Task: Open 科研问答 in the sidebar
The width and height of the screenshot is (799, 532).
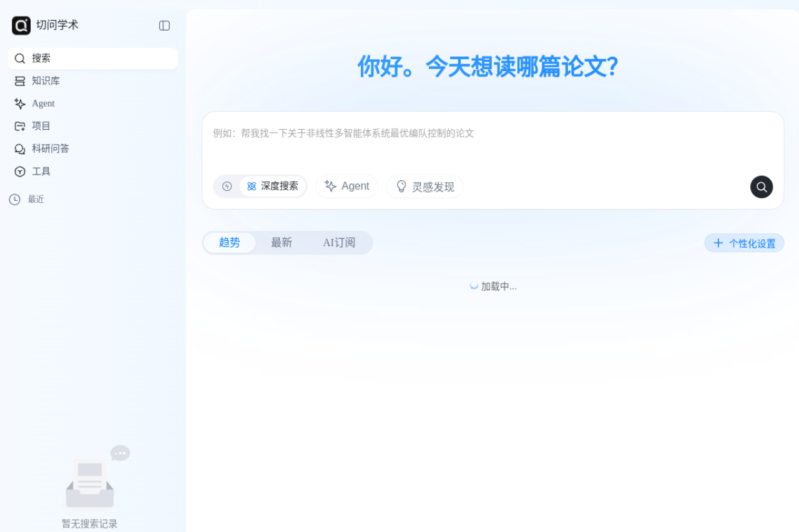Action: pyautogui.click(x=93, y=148)
